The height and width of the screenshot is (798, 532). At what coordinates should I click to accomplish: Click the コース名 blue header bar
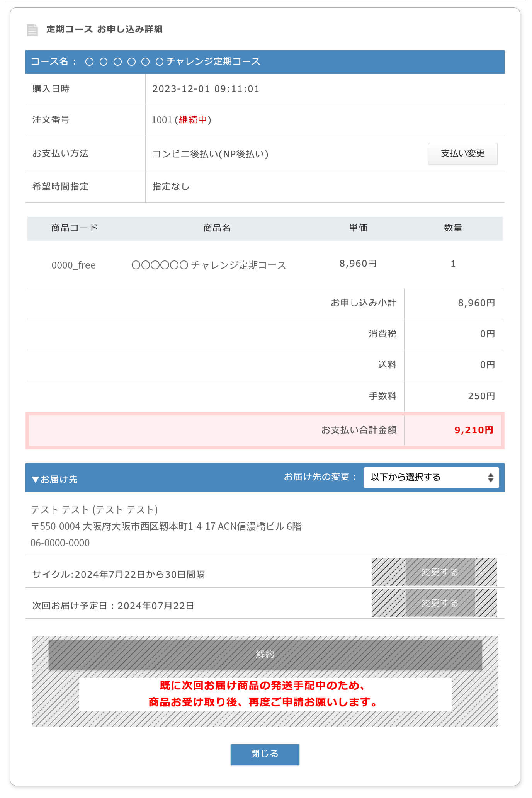pos(265,62)
